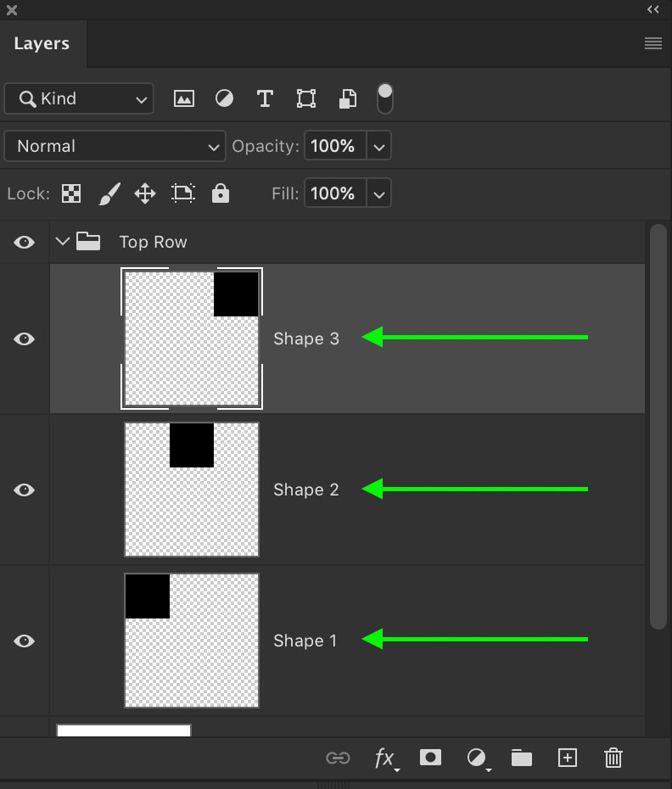The width and height of the screenshot is (672, 789).
Task: Switch to the Layers tab
Action: coord(42,44)
